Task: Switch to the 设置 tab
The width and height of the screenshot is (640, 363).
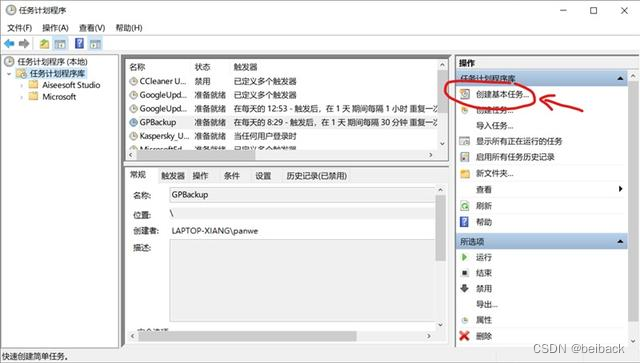Action: [263, 176]
